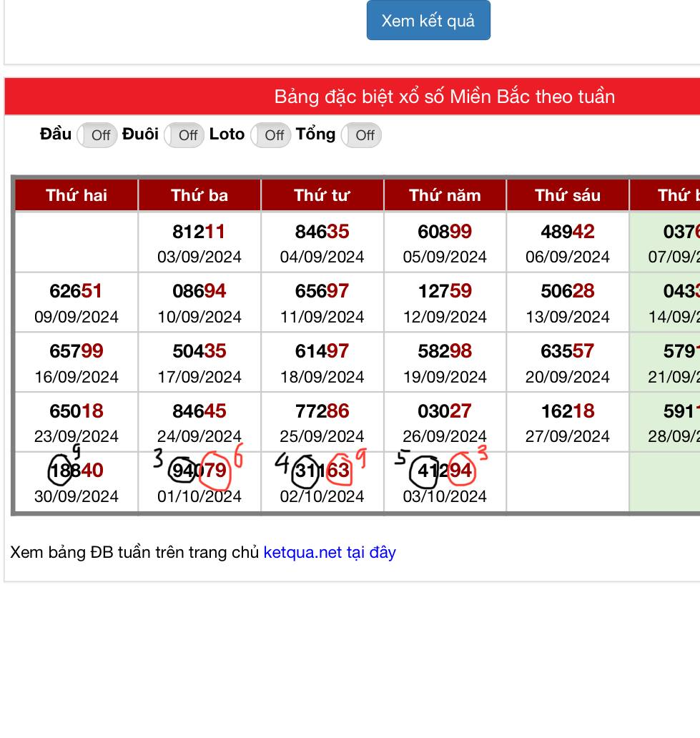Select result 62651 from 09/09/2024
The height and width of the screenshot is (738, 700).
point(77,291)
